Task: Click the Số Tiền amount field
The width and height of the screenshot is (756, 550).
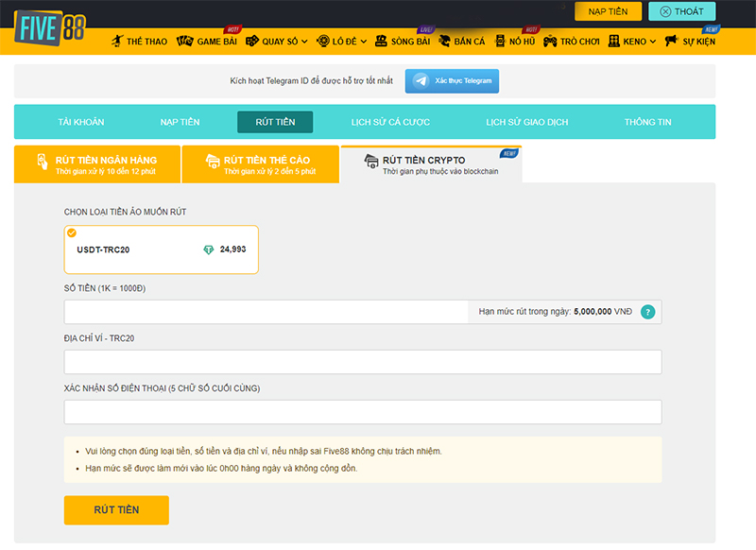Action: pos(266,312)
